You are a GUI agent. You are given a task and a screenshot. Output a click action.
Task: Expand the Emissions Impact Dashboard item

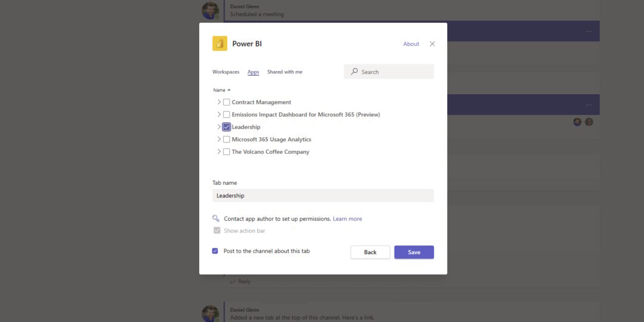click(219, 114)
